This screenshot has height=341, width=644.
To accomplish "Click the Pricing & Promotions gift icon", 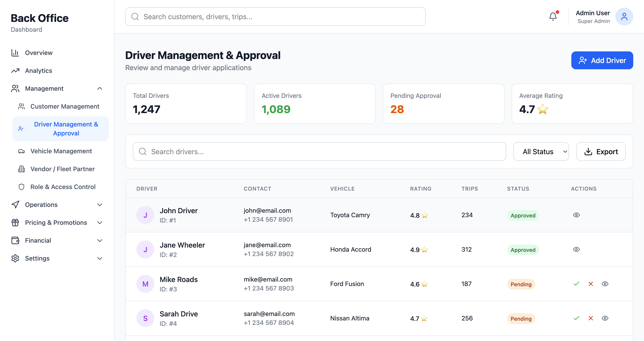I will pos(15,223).
